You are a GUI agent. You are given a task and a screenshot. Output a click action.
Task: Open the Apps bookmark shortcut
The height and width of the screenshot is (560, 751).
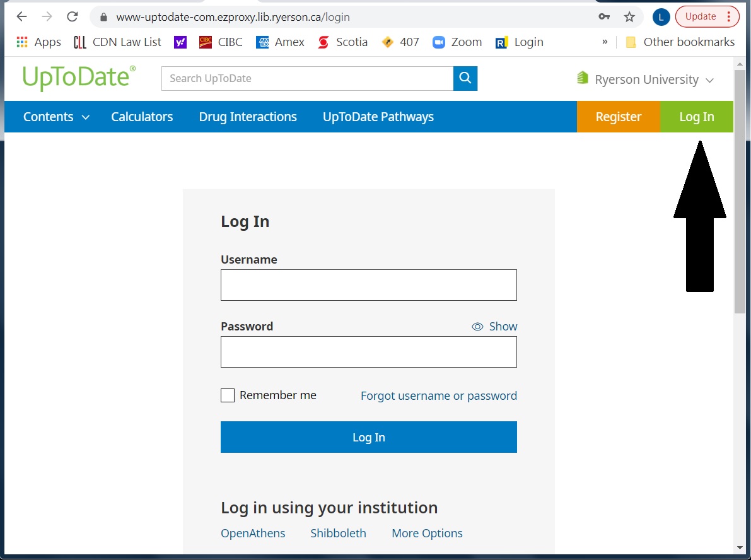tap(39, 42)
